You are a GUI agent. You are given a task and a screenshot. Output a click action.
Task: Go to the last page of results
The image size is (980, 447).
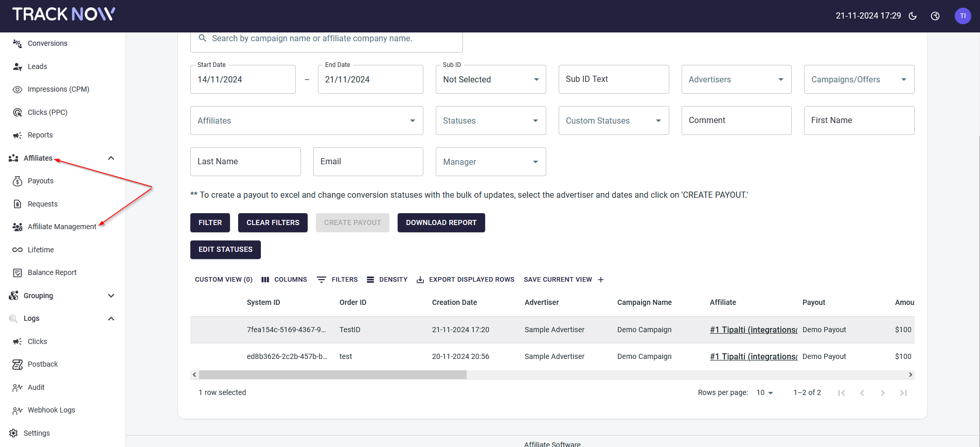[903, 393]
